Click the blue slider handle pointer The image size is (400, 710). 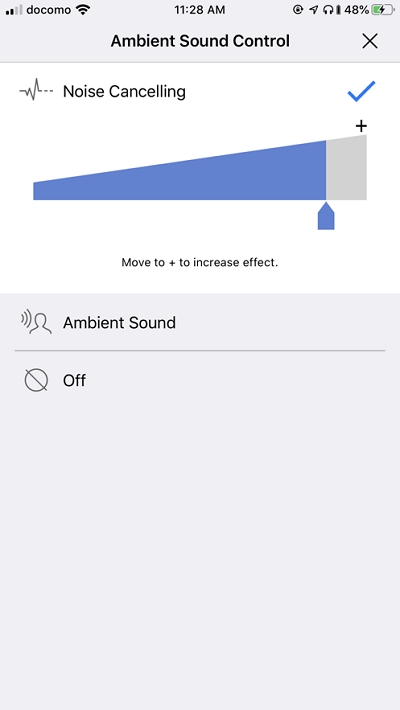pos(326,216)
